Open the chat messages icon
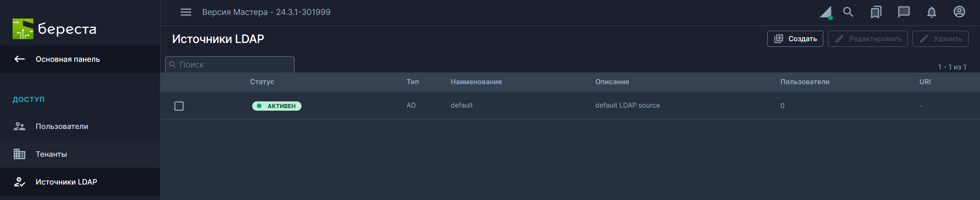Screen dimensions: 980x200 click(903, 12)
